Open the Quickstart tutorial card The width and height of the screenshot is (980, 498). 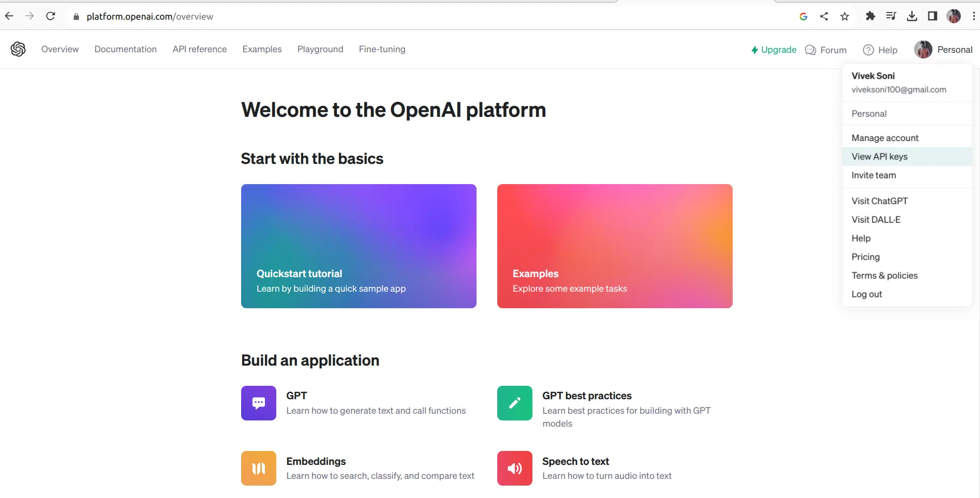(359, 246)
